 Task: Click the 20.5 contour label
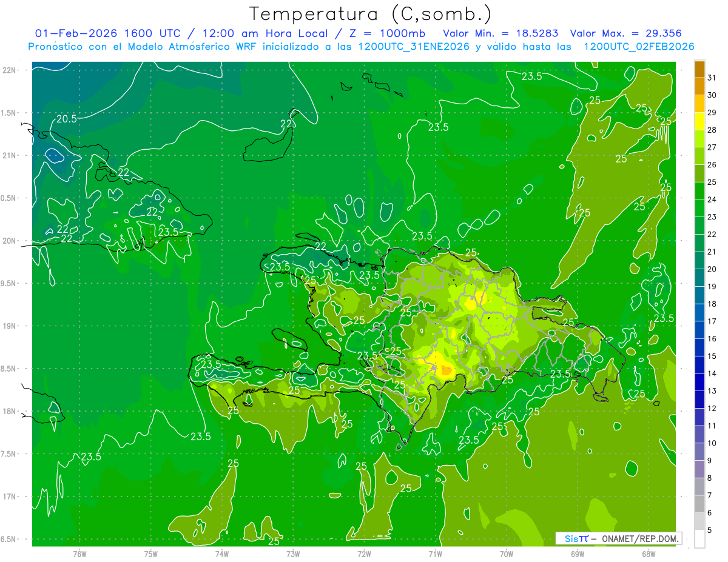click(67, 119)
